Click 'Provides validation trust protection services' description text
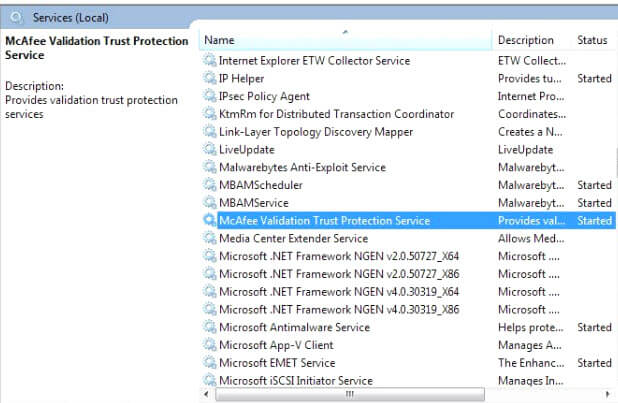618x403 pixels. tap(91, 107)
